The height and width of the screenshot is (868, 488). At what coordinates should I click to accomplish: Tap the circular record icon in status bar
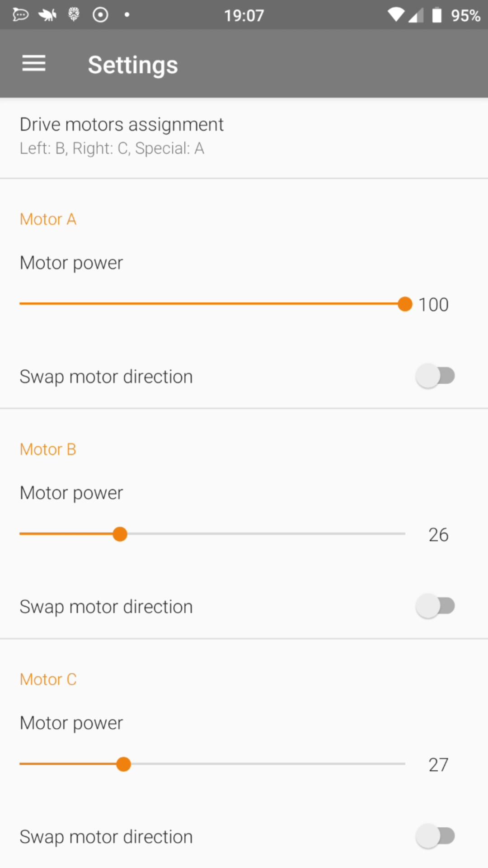pos(100,15)
